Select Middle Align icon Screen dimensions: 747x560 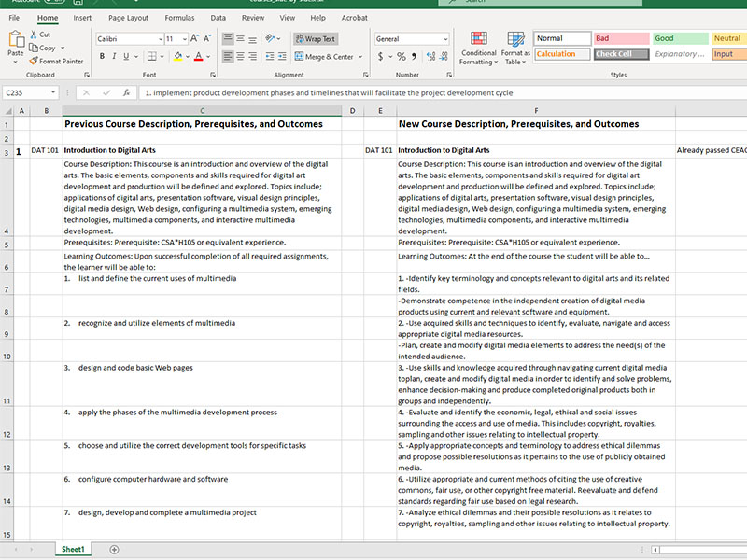241,38
